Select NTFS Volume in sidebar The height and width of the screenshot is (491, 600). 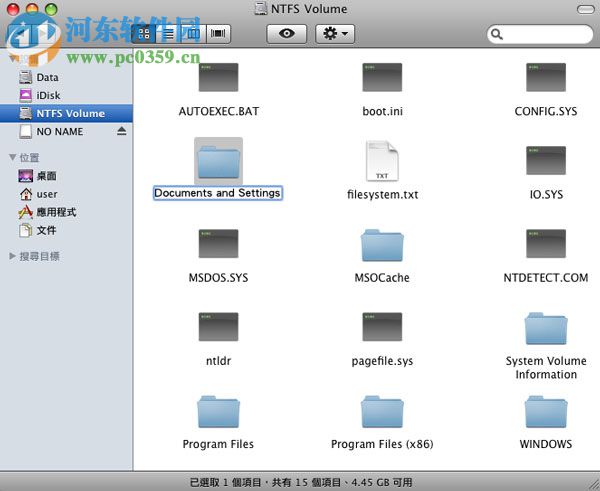click(x=67, y=113)
